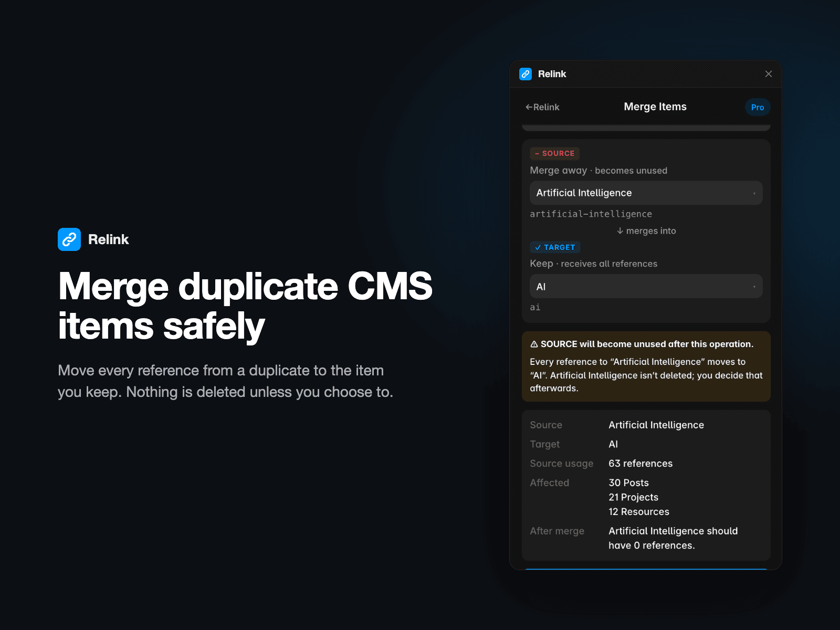Image resolution: width=840 pixels, height=630 pixels.
Task: Click the SOURCE tag label
Action: [554, 153]
